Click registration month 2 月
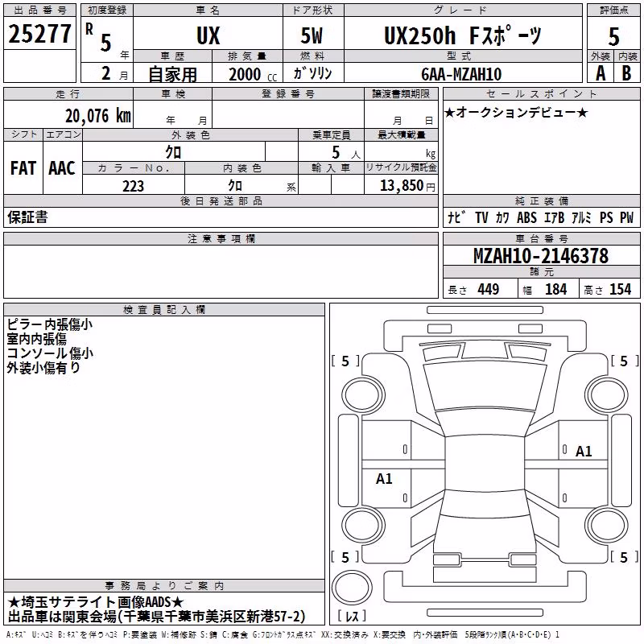 pyautogui.click(x=114, y=73)
